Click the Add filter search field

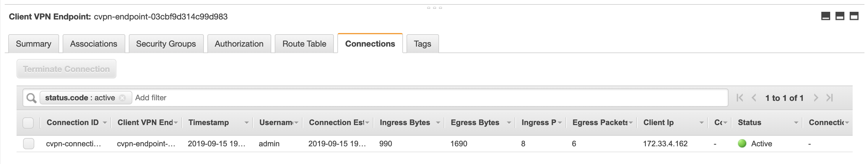click(x=404, y=98)
